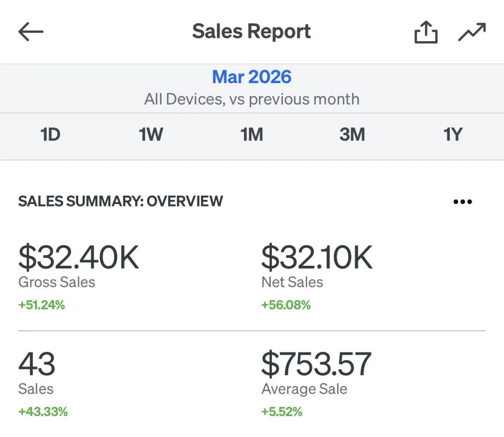
Task: Tap All Devices, vs previous month filter
Action: click(x=252, y=99)
